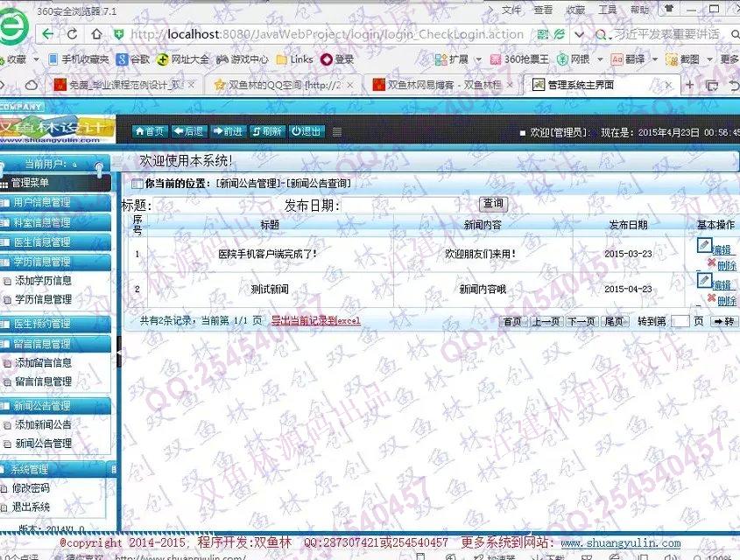
Task: Open the address bar history dropdown arrow
Action: point(579,34)
